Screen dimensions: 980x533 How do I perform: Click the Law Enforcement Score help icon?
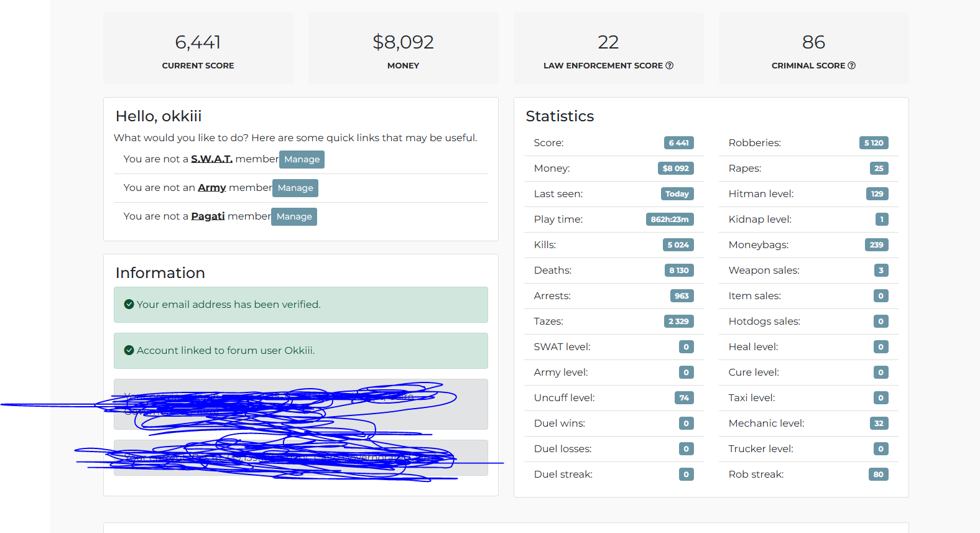pos(670,65)
